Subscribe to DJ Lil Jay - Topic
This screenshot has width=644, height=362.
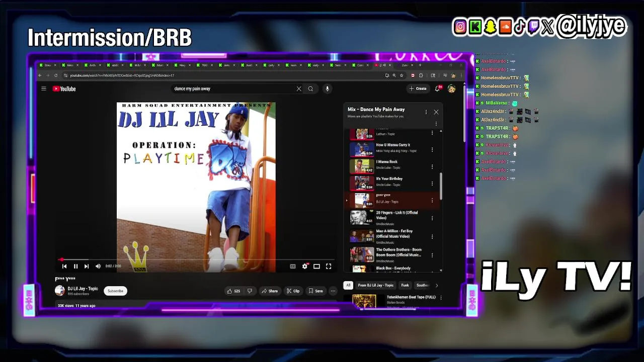click(x=115, y=291)
